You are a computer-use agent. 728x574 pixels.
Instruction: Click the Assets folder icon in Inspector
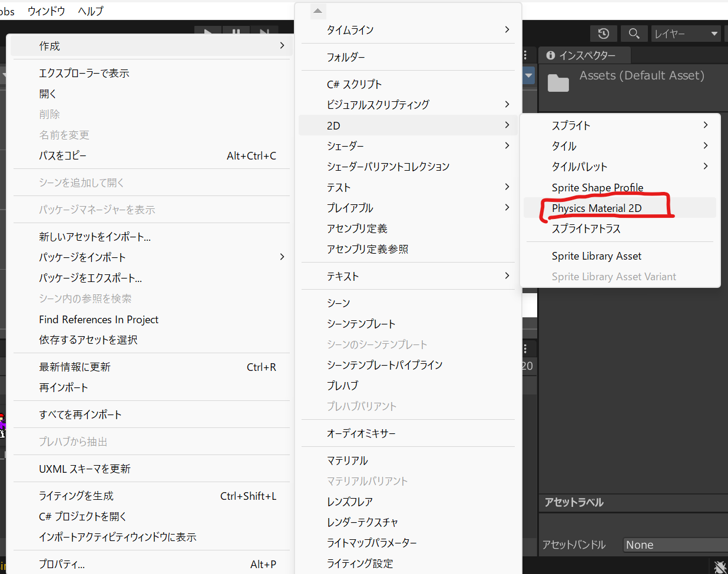pos(558,83)
